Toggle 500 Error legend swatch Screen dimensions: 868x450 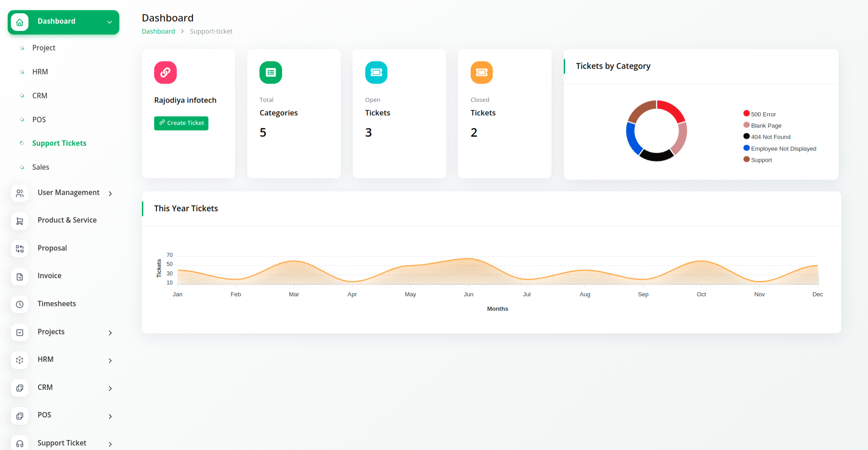(746, 114)
